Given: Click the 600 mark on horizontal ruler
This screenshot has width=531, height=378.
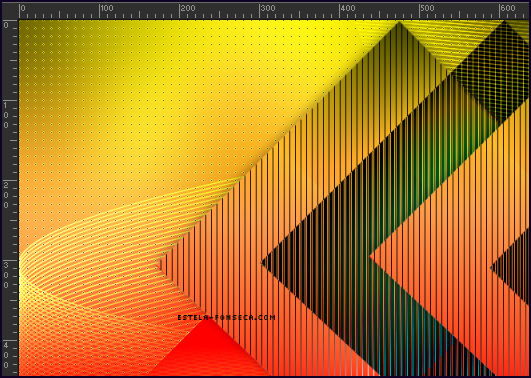Looking at the screenshot, I should coord(508,8).
